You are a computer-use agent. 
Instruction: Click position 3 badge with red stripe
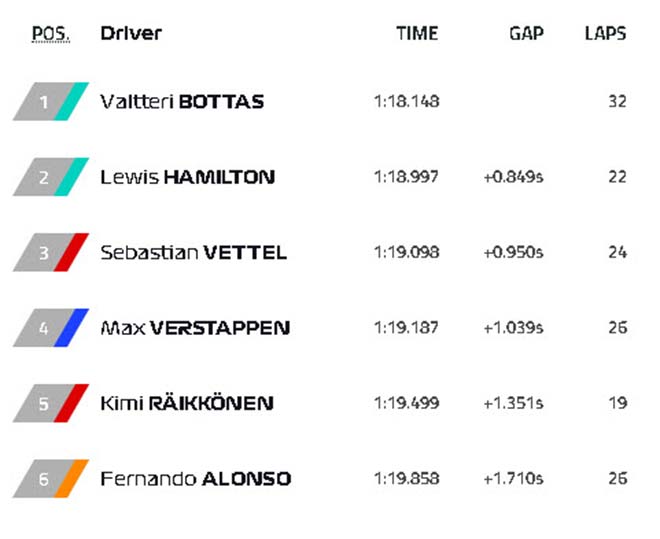pyautogui.click(x=51, y=252)
